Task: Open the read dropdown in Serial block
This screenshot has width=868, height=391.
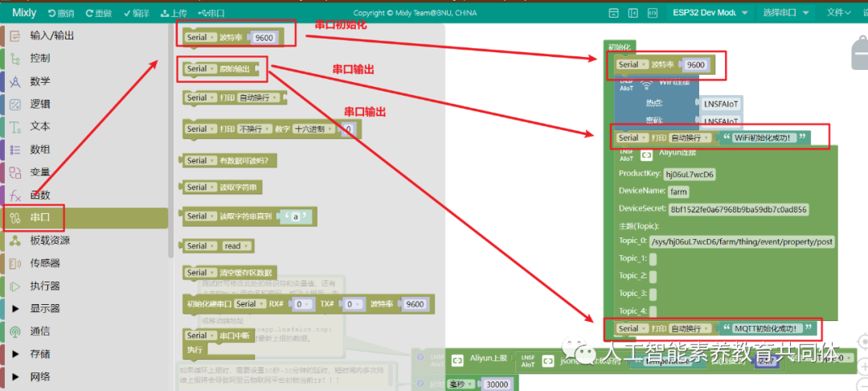Action: coord(236,246)
